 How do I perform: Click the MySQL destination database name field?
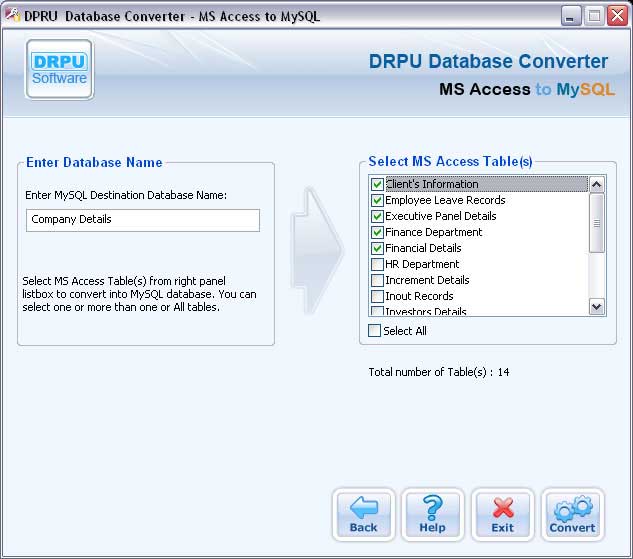click(143, 220)
